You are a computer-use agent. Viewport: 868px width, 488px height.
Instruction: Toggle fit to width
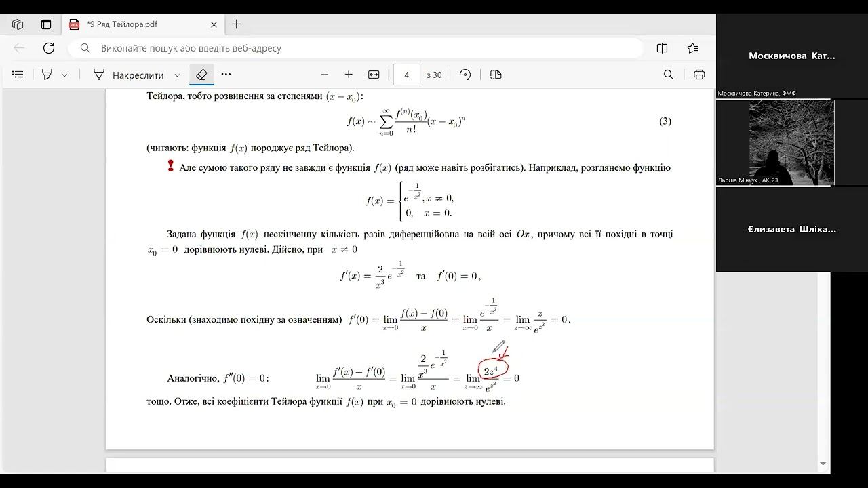[x=374, y=75]
